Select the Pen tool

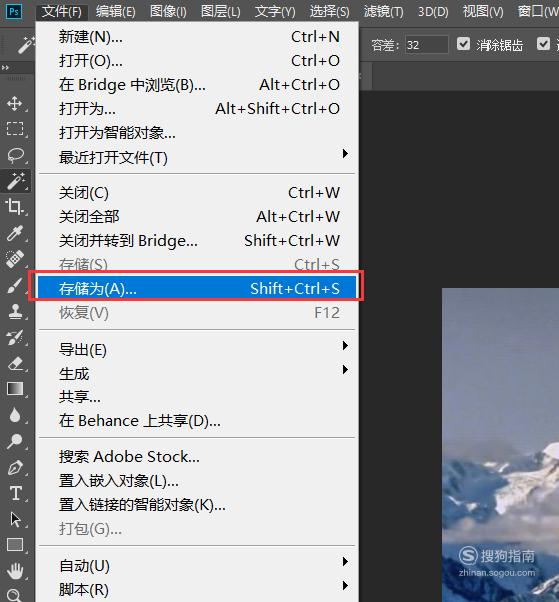click(x=15, y=467)
